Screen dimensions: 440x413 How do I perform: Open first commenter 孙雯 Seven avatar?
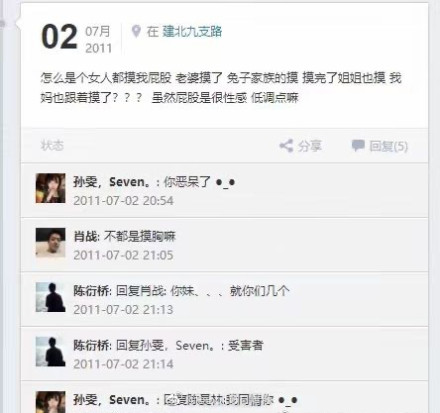click(50, 188)
